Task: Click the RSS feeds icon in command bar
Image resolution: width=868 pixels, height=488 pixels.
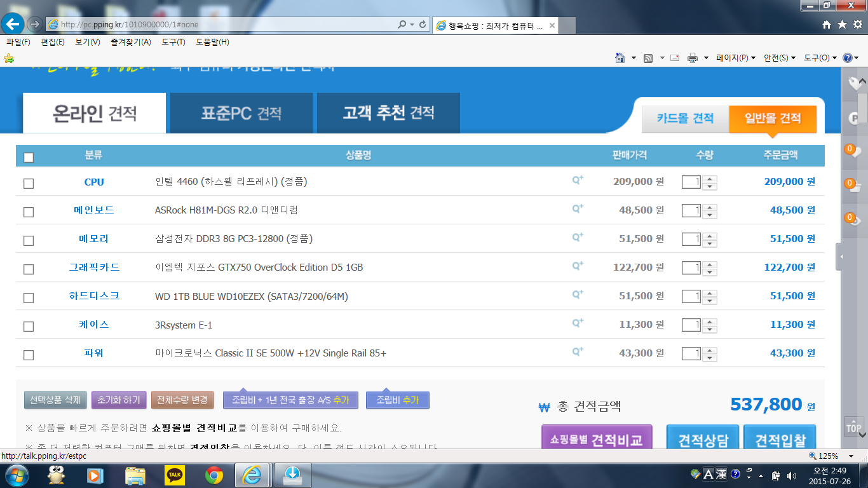Action: [648, 58]
